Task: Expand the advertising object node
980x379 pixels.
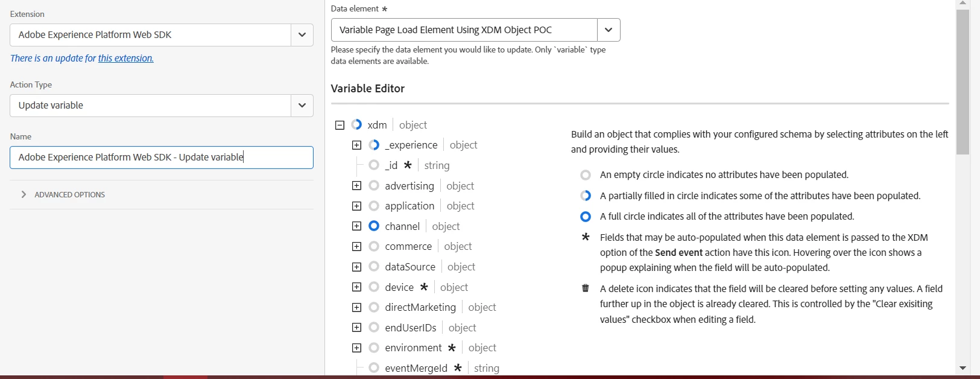Action: 356,186
